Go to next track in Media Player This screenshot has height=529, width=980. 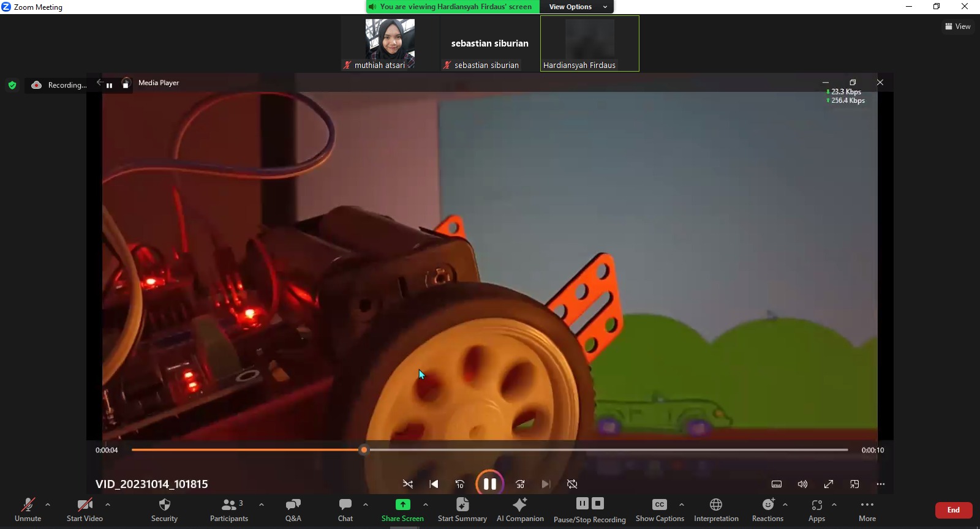546,484
